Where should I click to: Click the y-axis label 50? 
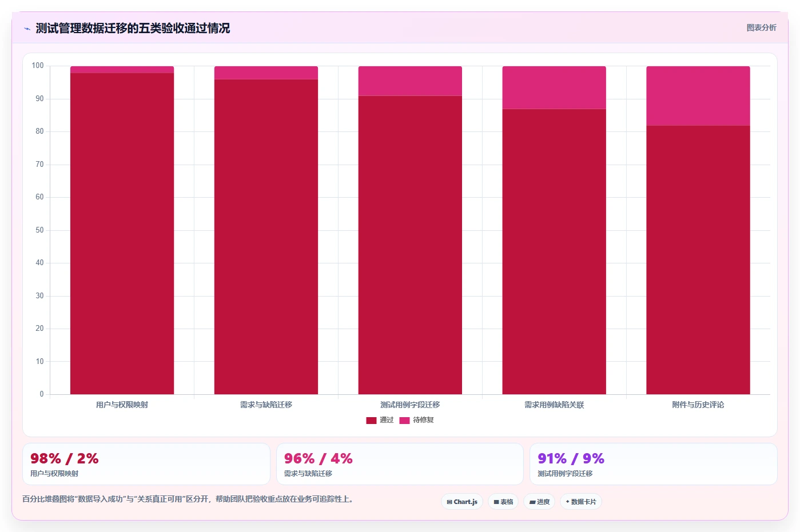[39, 230]
